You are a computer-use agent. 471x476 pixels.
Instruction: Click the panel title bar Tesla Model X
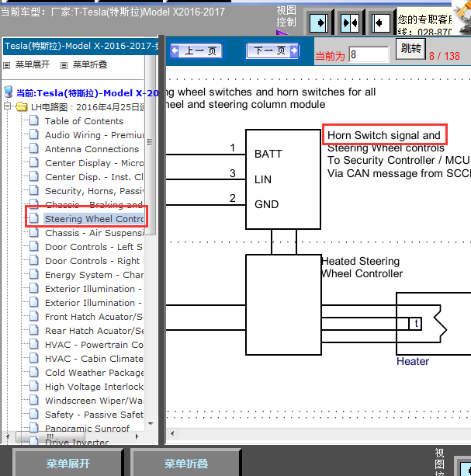tap(81, 46)
